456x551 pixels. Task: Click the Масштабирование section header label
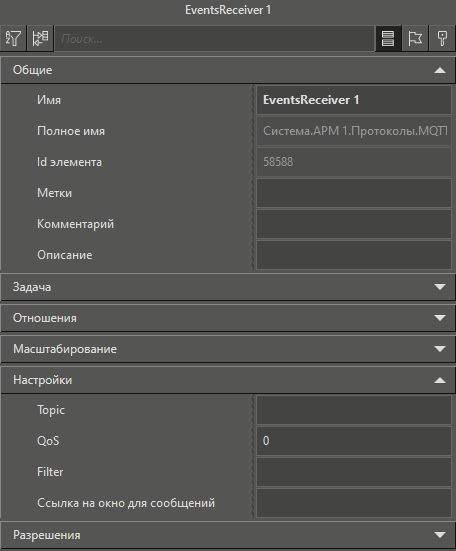(65, 349)
